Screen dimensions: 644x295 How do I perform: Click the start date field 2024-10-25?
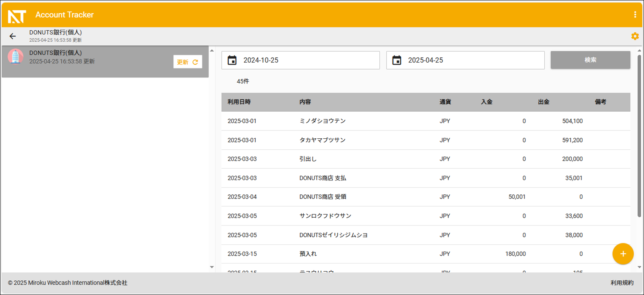coord(301,60)
